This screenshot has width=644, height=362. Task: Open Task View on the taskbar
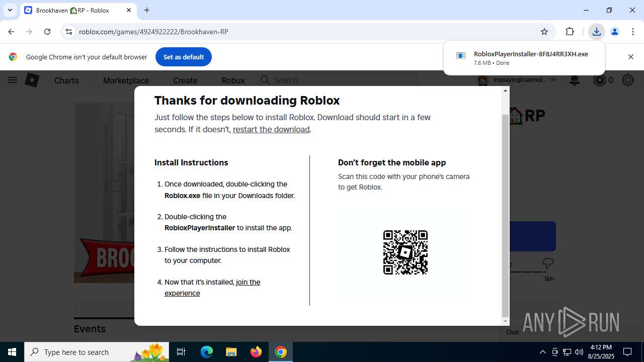point(181,352)
